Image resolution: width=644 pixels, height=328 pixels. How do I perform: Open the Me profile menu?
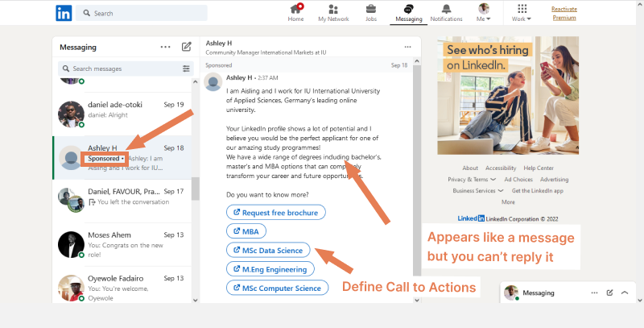point(484,13)
